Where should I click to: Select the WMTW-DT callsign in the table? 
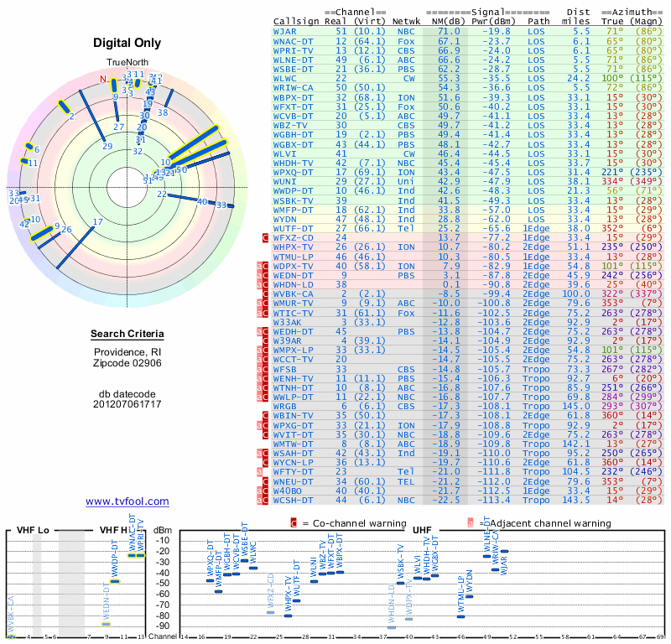(x=293, y=444)
